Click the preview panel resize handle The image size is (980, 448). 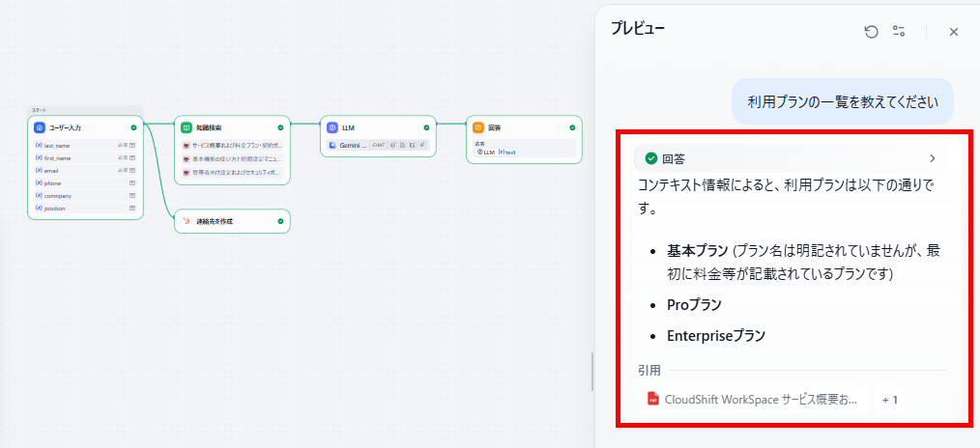click(592, 372)
